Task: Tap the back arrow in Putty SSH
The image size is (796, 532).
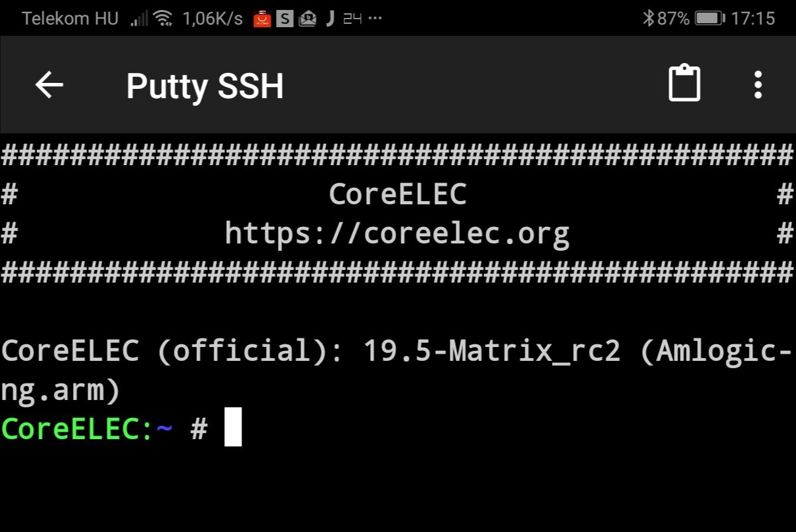Action: pos(49,85)
